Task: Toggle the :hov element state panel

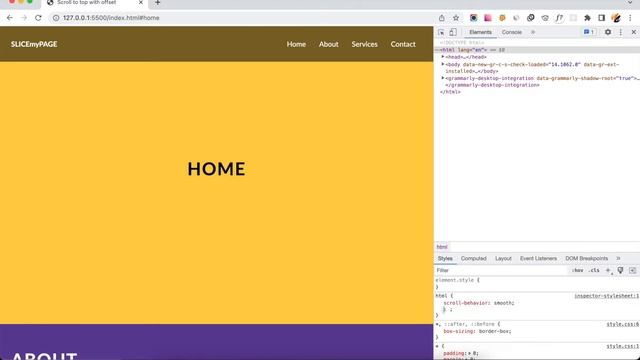Action: [577, 270]
